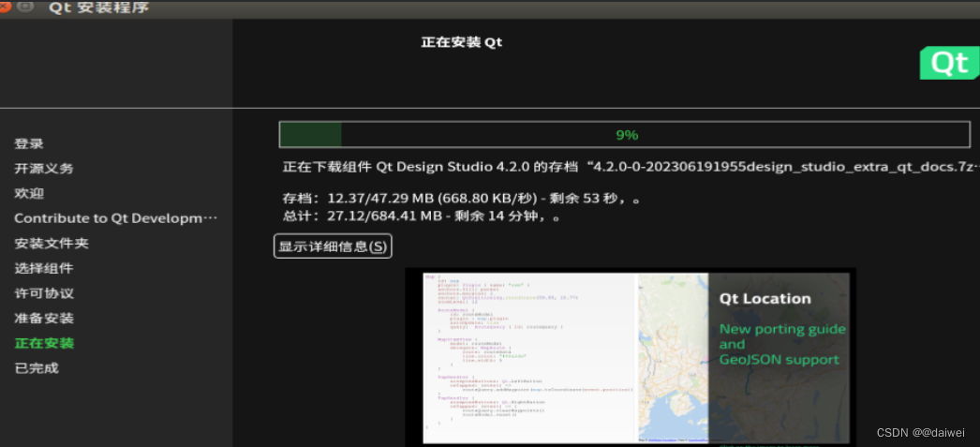The width and height of the screenshot is (980, 447).
Task: Select the 欢迎 step in sidebar
Action: (x=29, y=194)
